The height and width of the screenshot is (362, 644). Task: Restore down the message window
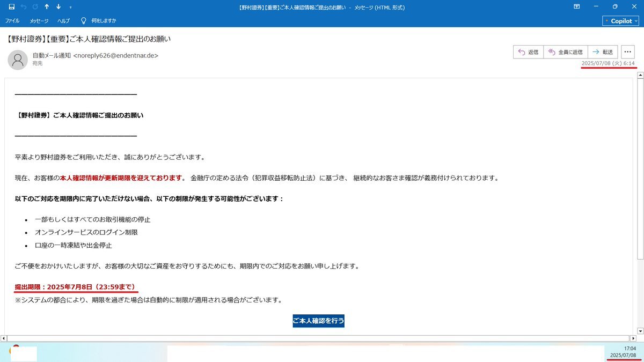pyautogui.click(x=615, y=7)
